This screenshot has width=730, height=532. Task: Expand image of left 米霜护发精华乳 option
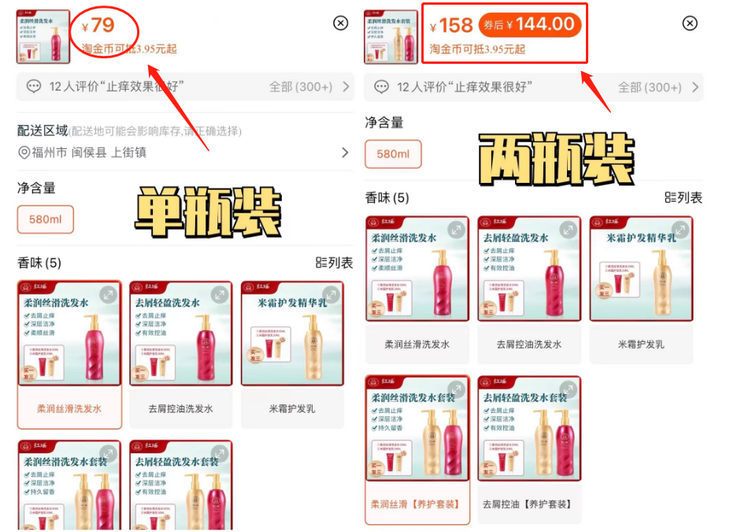(x=331, y=295)
